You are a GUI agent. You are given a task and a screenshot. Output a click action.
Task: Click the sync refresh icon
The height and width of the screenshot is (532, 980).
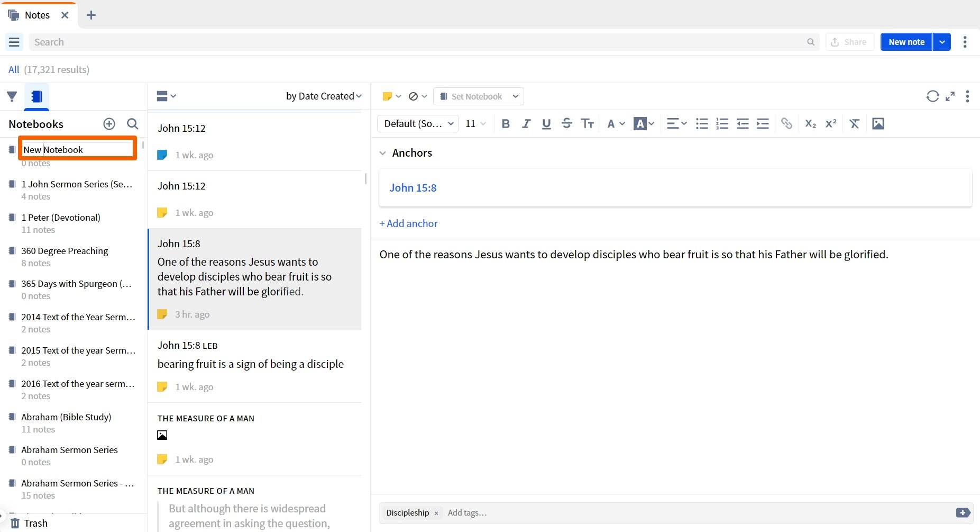coord(932,96)
